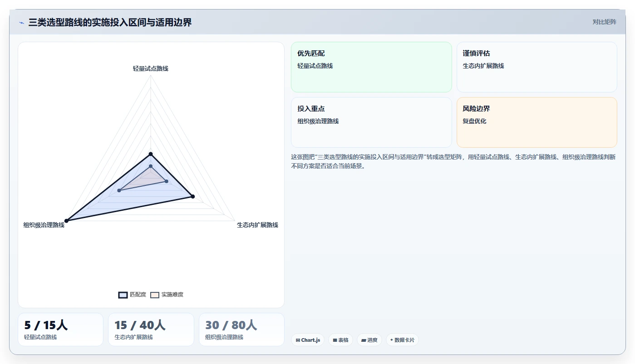Click the 生态内扩展路线 radar axis label
Viewport: 635px width, 364px height.
[x=257, y=225]
